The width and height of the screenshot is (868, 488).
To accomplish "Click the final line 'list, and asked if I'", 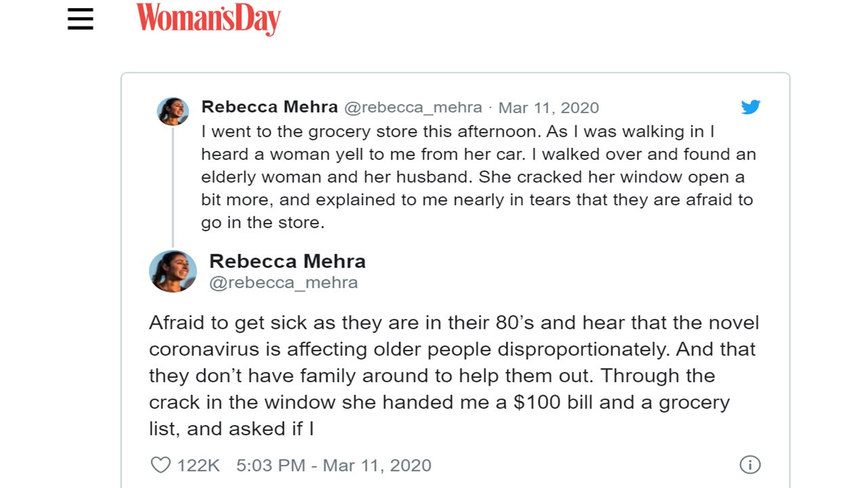I will (231, 429).
